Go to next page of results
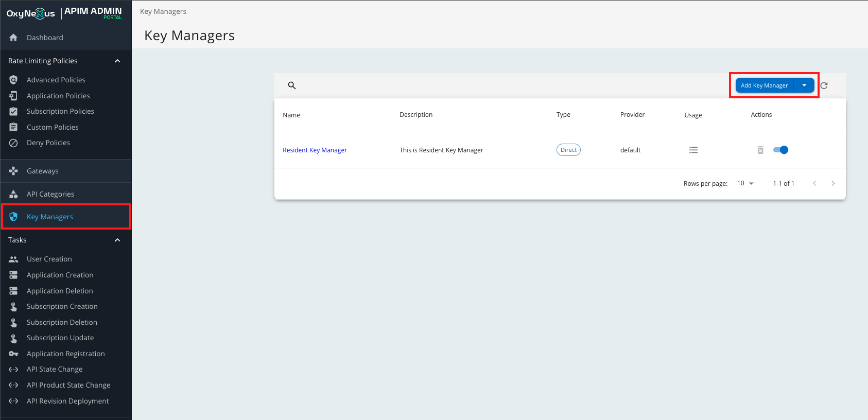 click(833, 183)
